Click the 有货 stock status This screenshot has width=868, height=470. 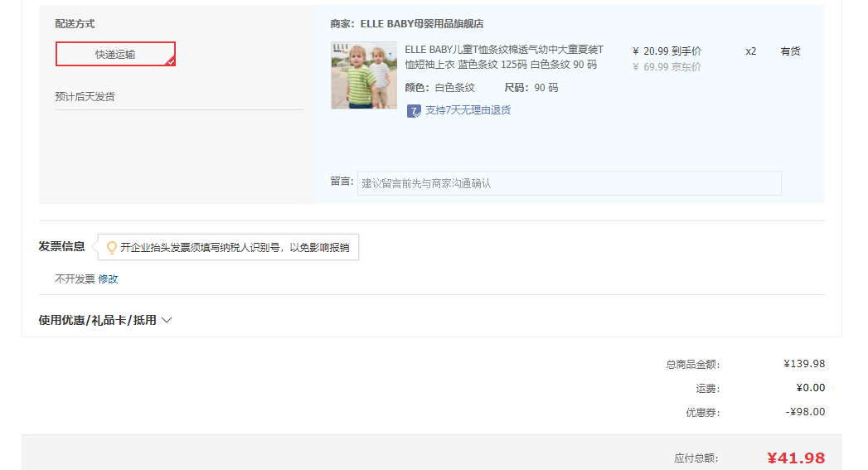790,51
